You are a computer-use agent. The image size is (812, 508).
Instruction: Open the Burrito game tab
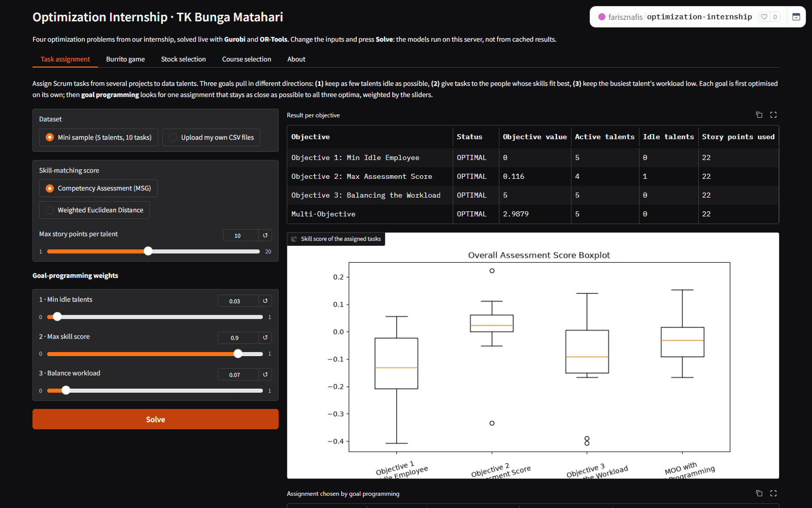125,59
